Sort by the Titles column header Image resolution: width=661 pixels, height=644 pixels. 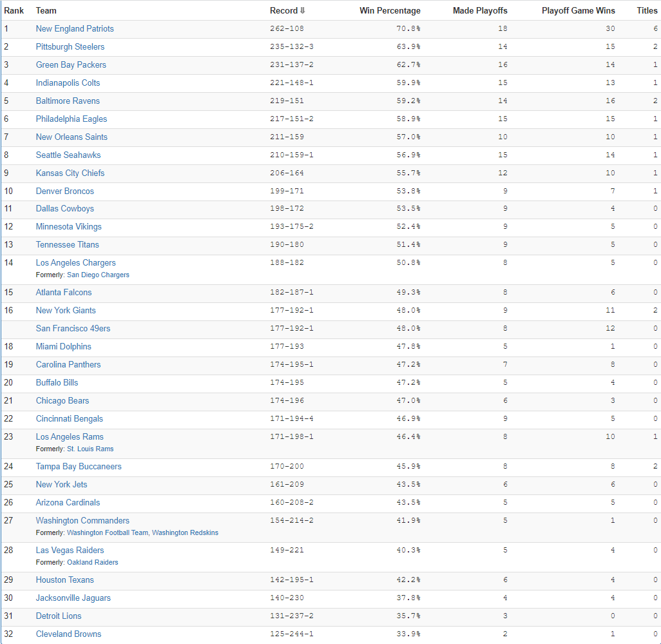(647, 10)
